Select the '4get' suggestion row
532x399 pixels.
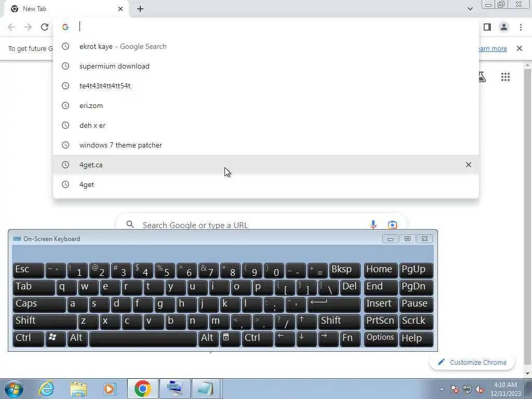[x=266, y=184]
